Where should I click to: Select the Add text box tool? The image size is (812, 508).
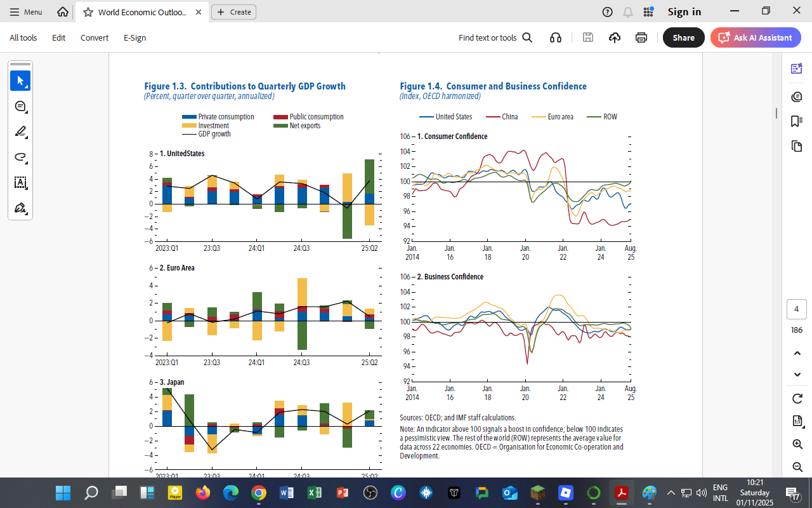coord(20,183)
